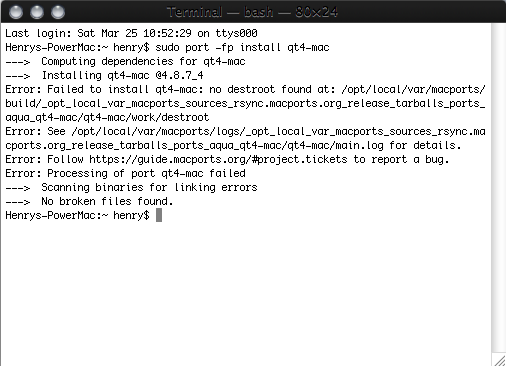Viewport: 506px width, 367px height.
Task: Click the arrow before 'Computing dependencies'
Action: pos(18,62)
